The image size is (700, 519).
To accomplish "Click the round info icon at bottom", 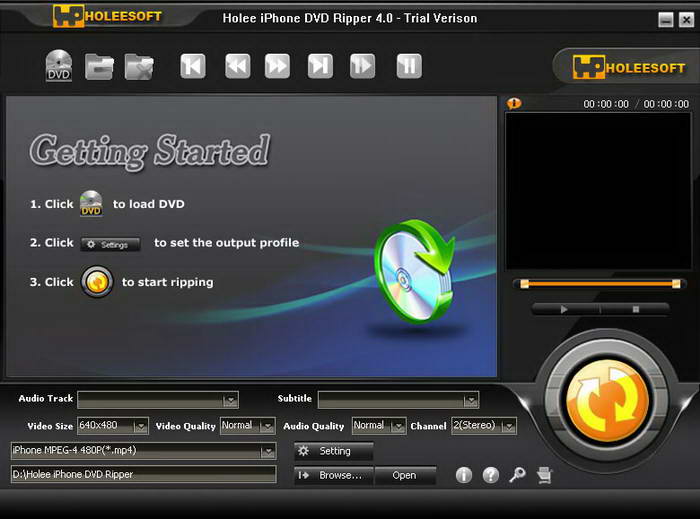I will 464,475.
